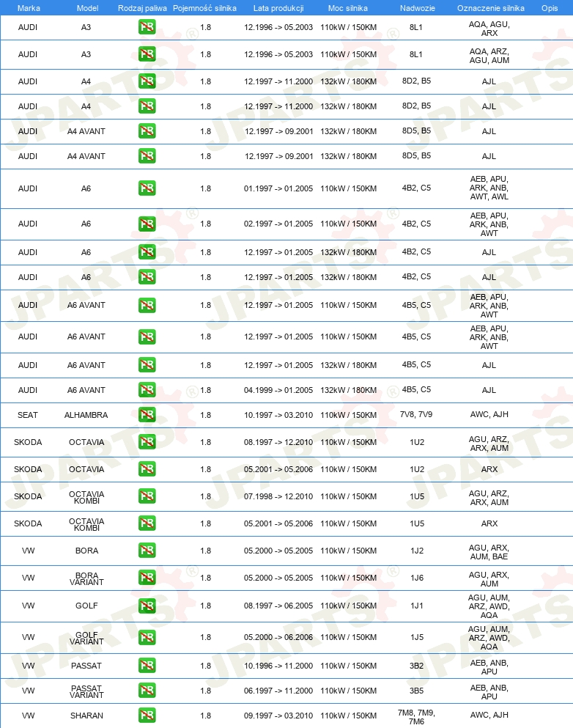Select body code 1J6
Viewport: 573px width, 728px height.
417,578
